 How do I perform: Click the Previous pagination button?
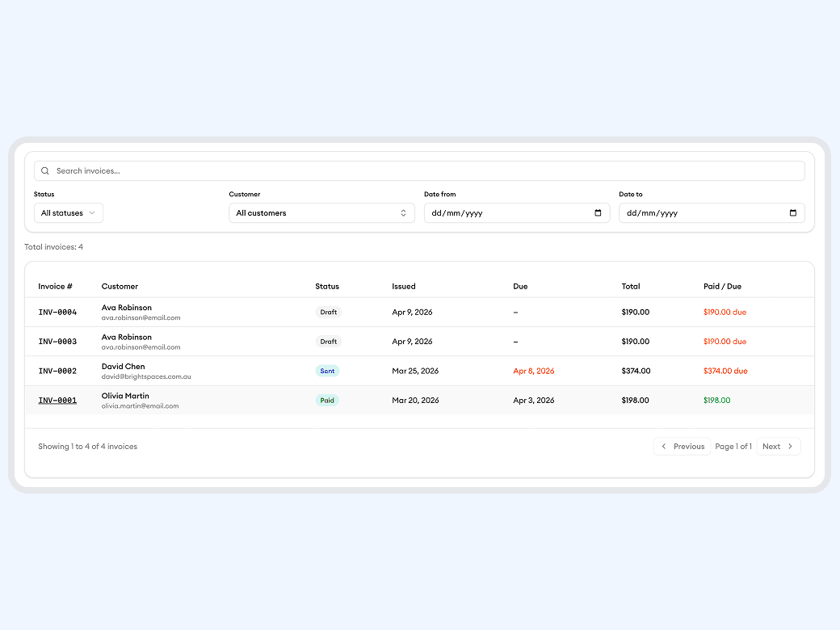coord(682,446)
